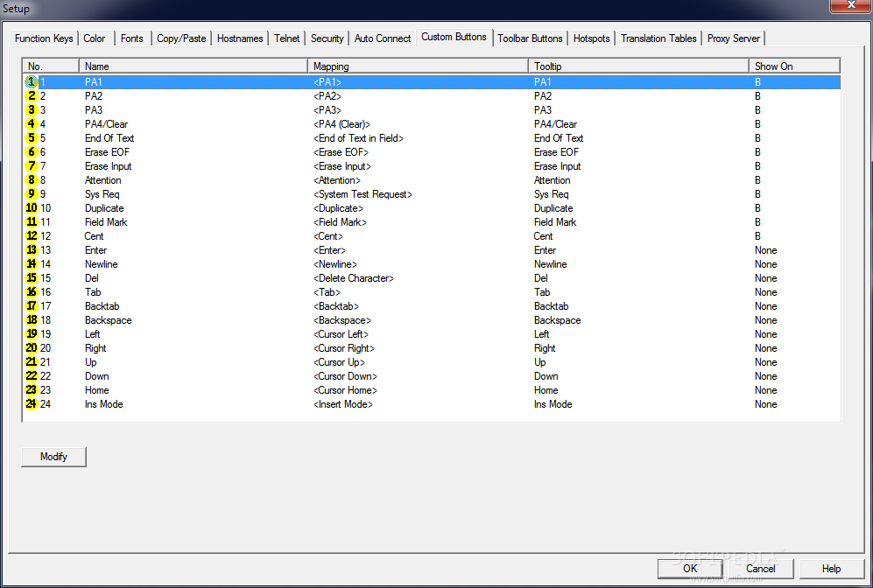
Task: Switch to the Toolbar Buttons tab
Action: (x=530, y=38)
